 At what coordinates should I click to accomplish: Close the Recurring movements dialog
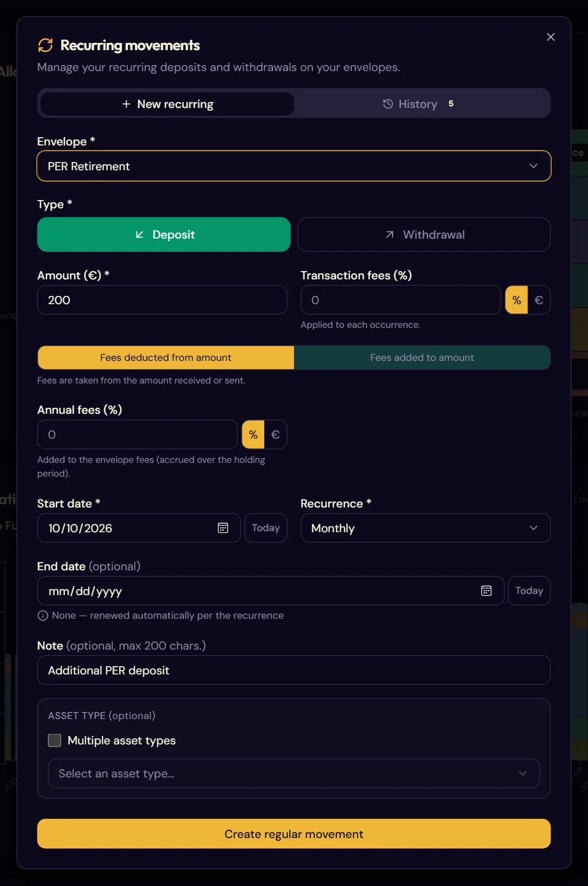tap(551, 37)
